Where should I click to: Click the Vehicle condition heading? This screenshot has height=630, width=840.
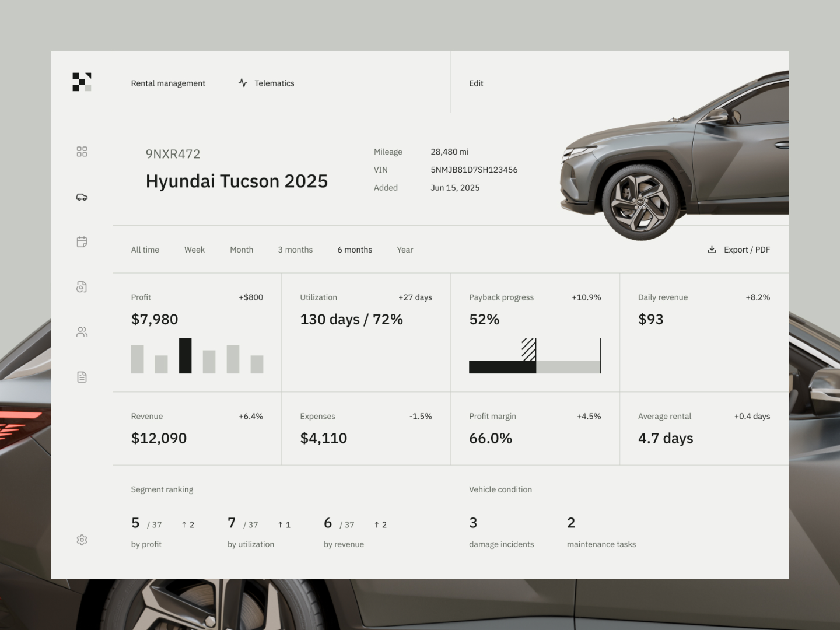point(501,489)
